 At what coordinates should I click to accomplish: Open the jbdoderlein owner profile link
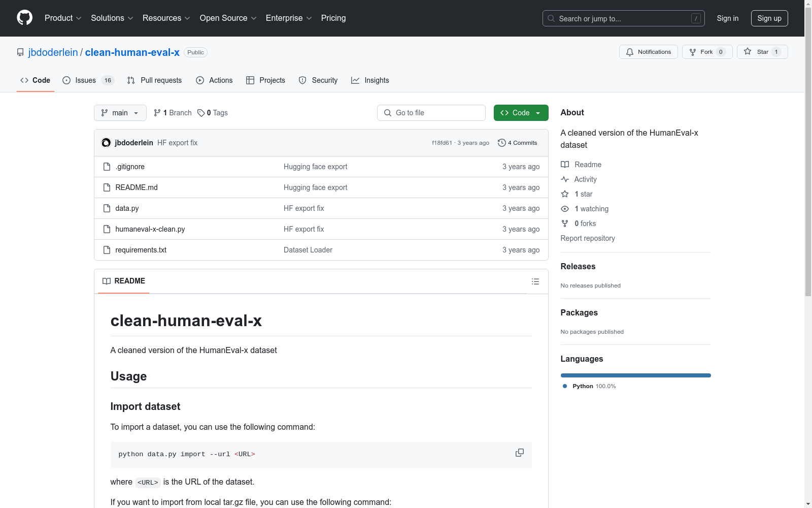(x=53, y=52)
